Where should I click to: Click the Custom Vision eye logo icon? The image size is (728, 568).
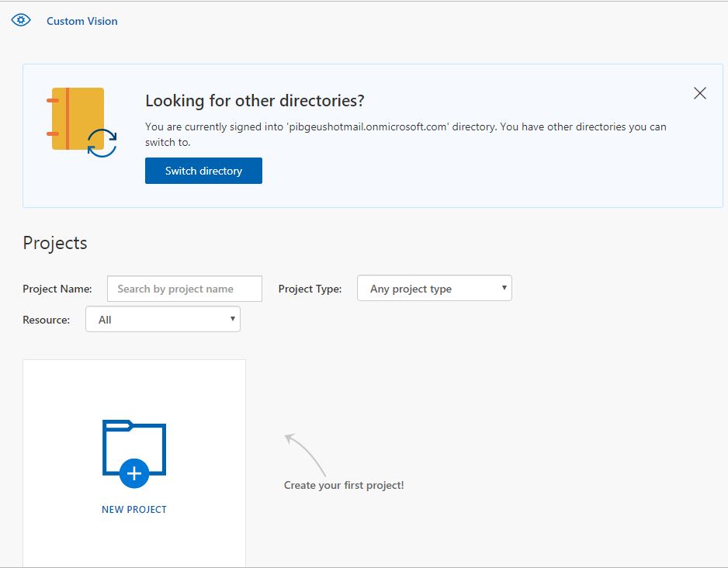(x=21, y=20)
